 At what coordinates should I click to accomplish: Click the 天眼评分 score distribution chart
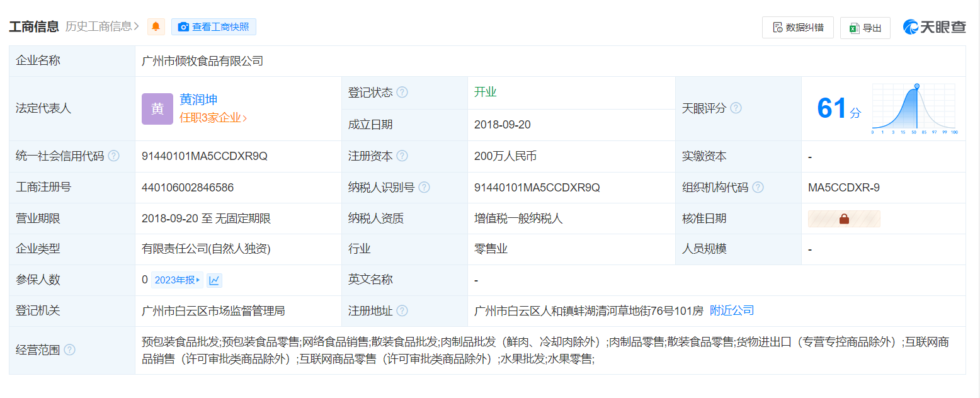(914, 108)
